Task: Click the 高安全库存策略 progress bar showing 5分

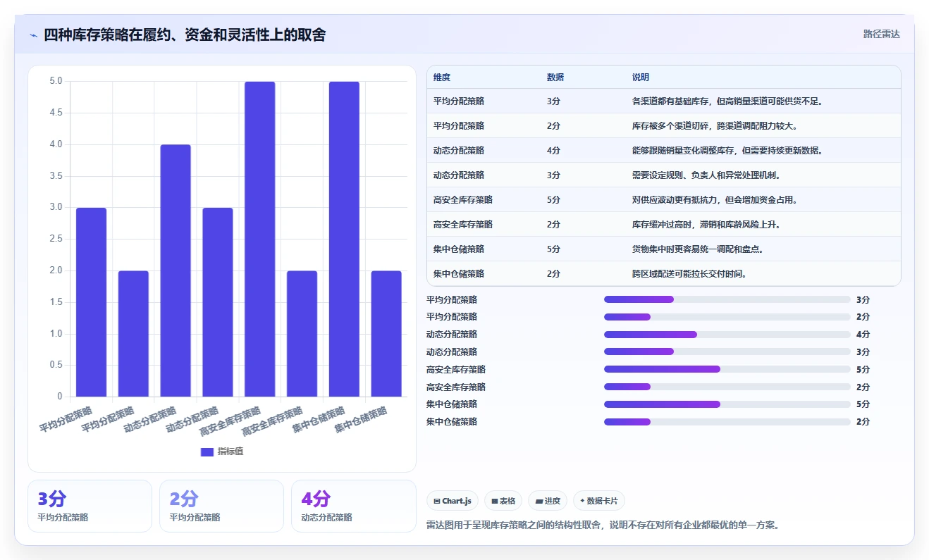Action: [727, 369]
